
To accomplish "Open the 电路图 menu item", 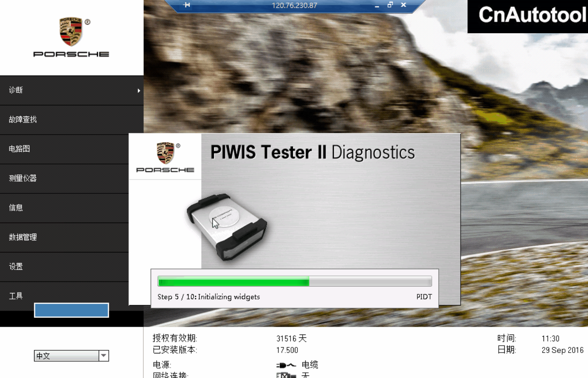I will (64, 149).
